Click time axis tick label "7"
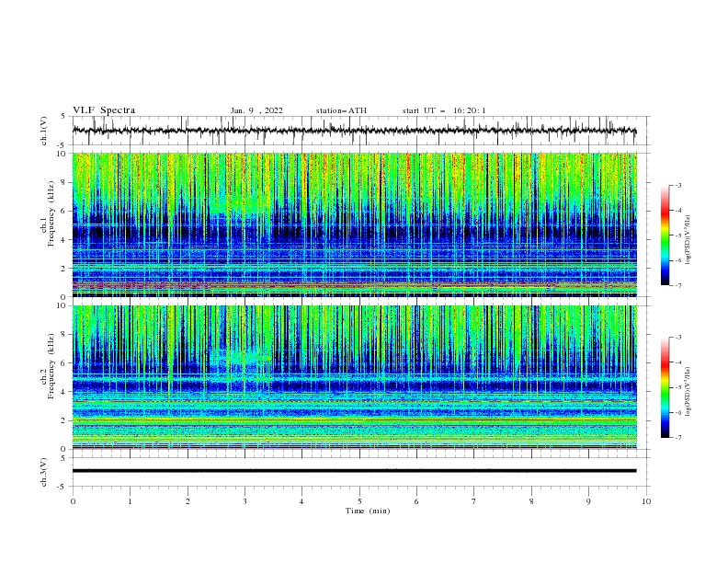The height and width of the screenshot is (563, 728). click(474, 501)
